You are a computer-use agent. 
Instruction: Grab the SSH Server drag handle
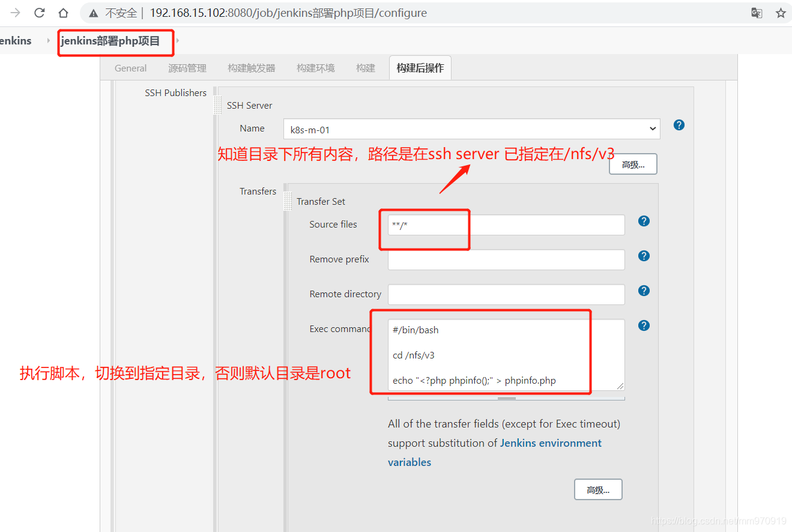click(219, 105)
